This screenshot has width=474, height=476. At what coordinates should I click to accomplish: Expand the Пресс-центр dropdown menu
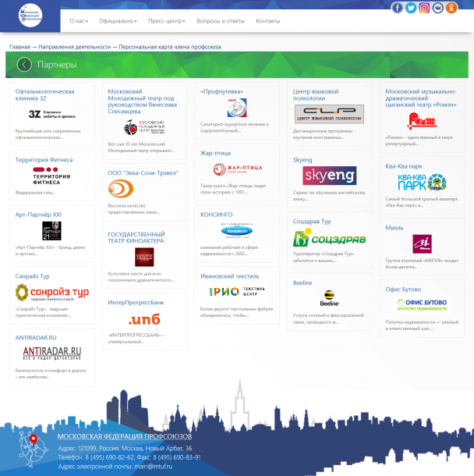coord(167,21)
